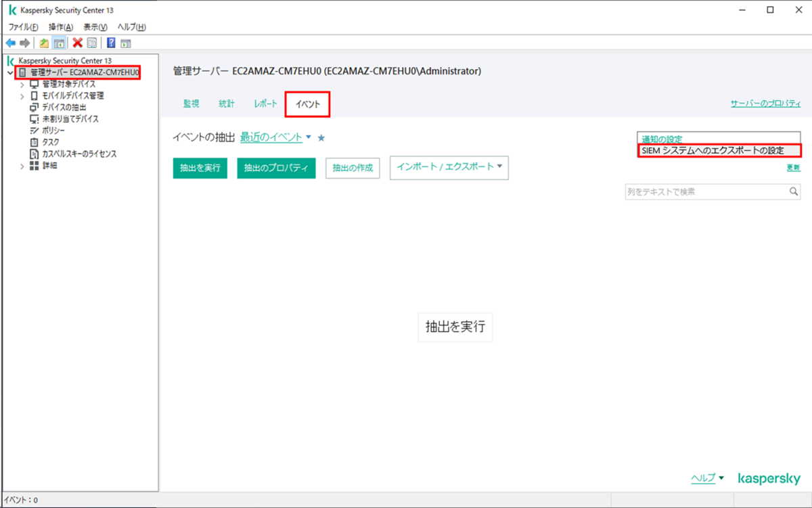
Task: Switch to the 統計 tab
Action: pos(227,104)
